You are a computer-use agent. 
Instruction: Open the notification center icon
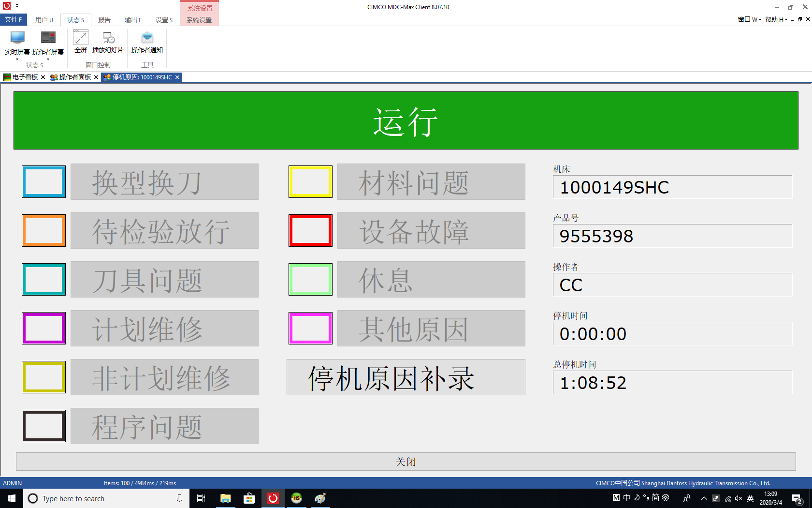pos(797,499)
